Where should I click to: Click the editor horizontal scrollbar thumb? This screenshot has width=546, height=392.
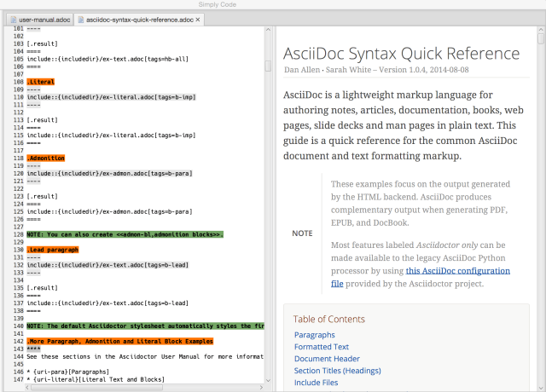(96, 387)
